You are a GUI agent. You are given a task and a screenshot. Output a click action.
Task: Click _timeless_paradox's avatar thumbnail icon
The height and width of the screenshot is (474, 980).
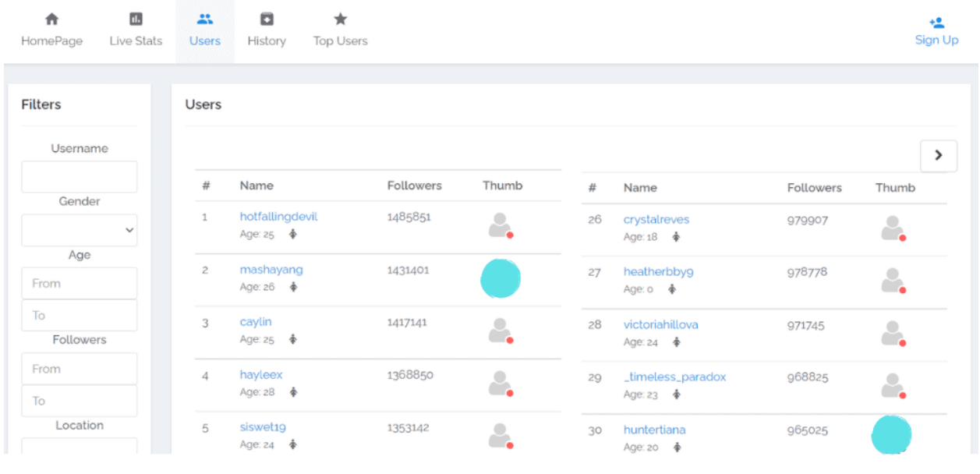point(893,386)
